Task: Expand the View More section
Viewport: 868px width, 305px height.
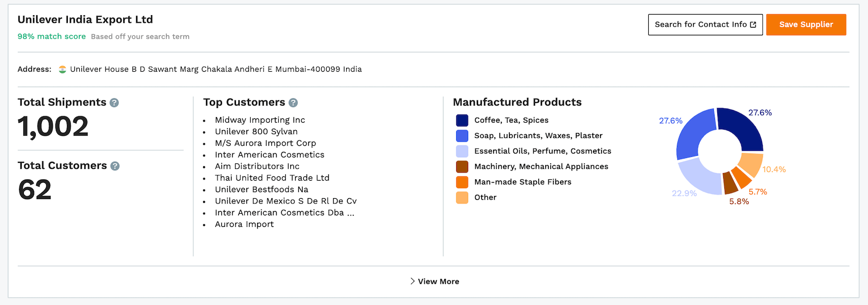Action: tap(434, 282)
